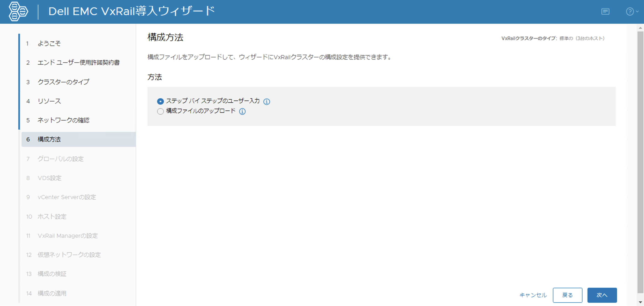Screen dimensions: 644x306
Task: Navigate to step 3 クラスターのタイプ
Action: pyautogui.click(x=63, y=82)
